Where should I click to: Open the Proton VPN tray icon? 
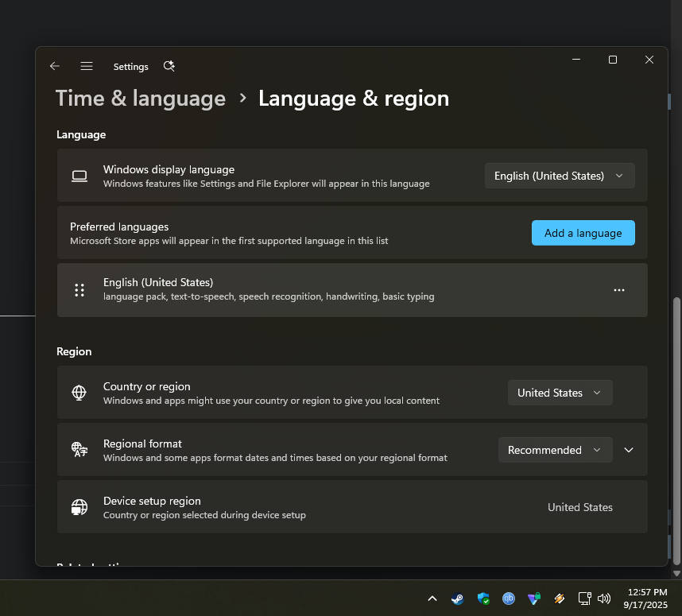[x=534, y=599]
